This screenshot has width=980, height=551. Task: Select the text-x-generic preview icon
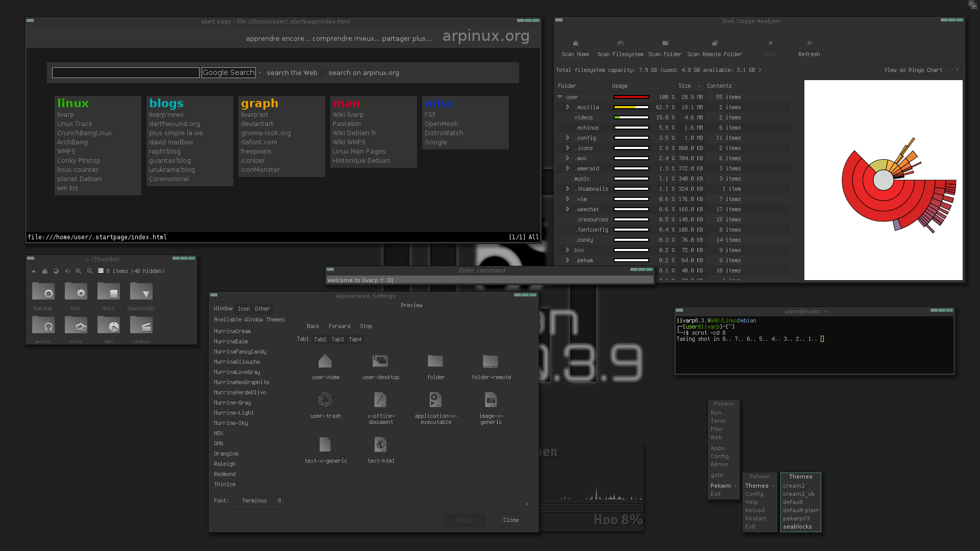pos(325,444)
